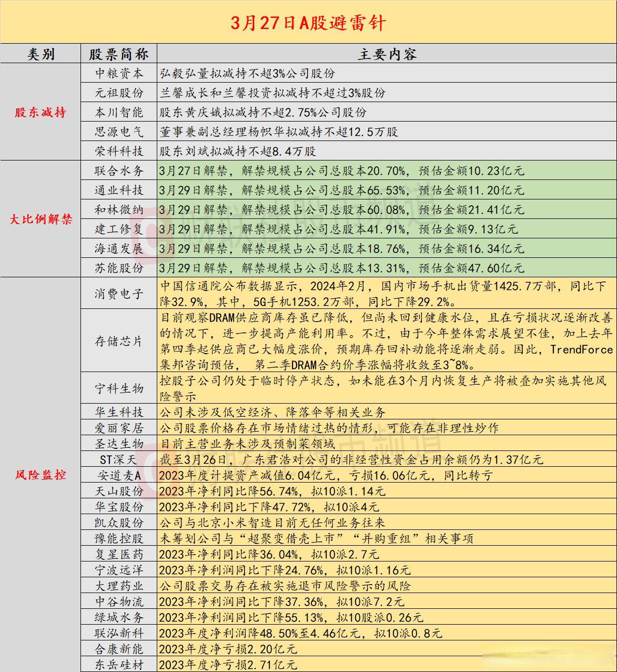Click the 股东减持 category label
The width and height of the screenshot is (617, 672).
click(x=41, y=112)
